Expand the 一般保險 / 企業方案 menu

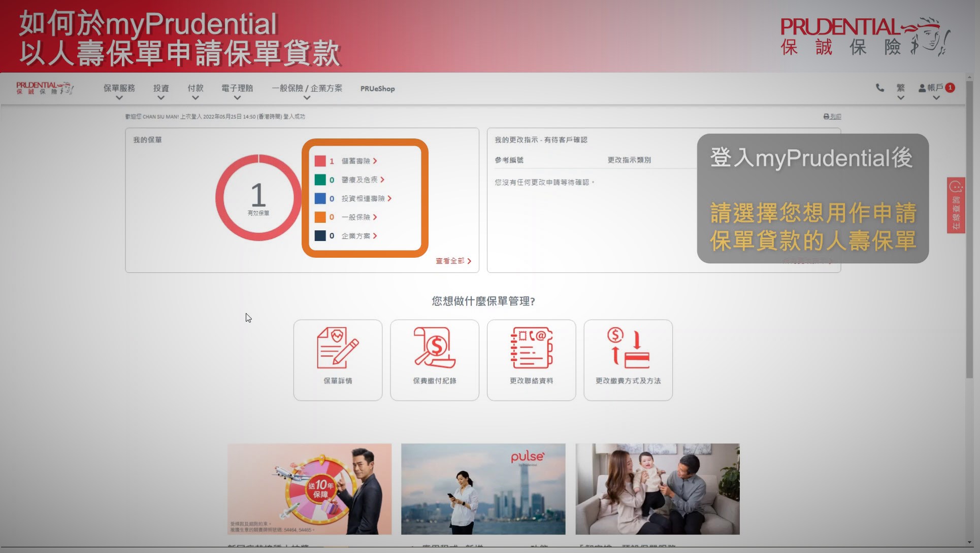[x=307, y=91]
